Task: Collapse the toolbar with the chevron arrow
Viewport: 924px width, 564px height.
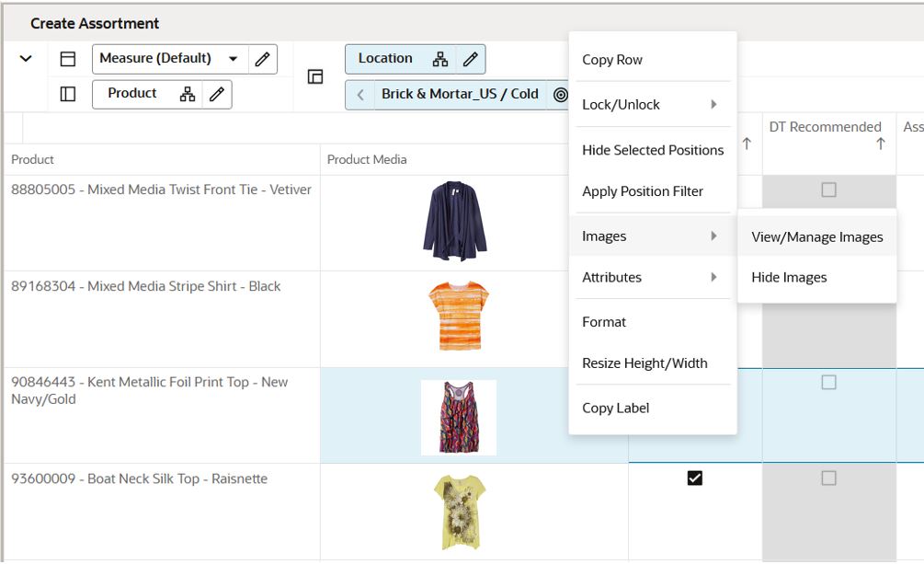Action: click(26, 58)
